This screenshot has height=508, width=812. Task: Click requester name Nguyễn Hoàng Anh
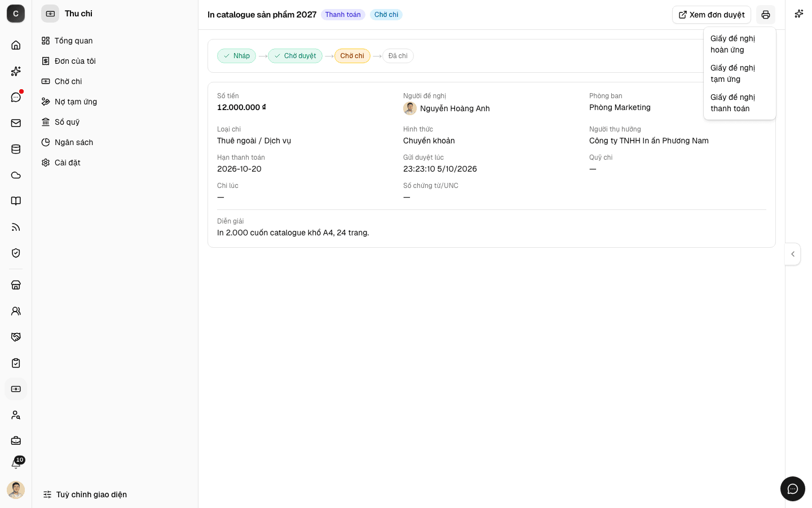[x=454, y=108]
